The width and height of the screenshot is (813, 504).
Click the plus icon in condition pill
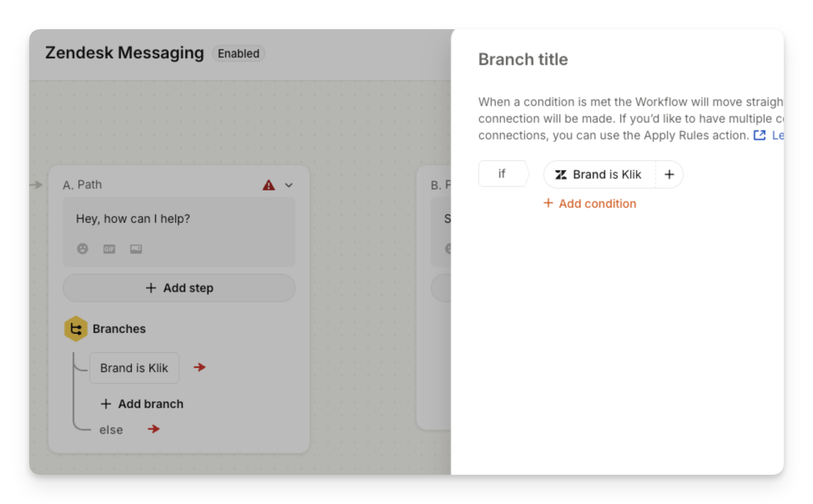669,174
